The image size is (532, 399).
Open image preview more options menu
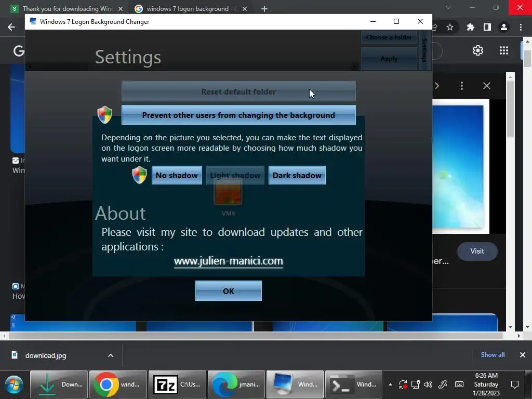pos(462,86)
